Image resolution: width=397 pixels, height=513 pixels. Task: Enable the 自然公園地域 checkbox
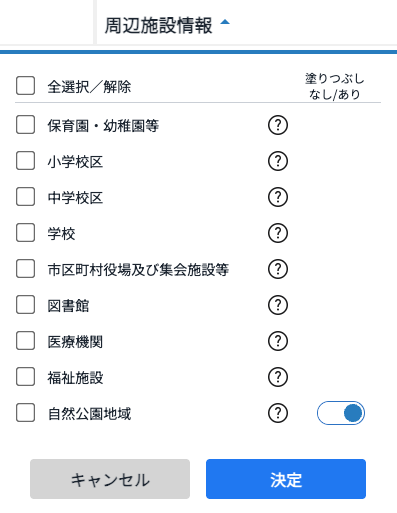25,413
